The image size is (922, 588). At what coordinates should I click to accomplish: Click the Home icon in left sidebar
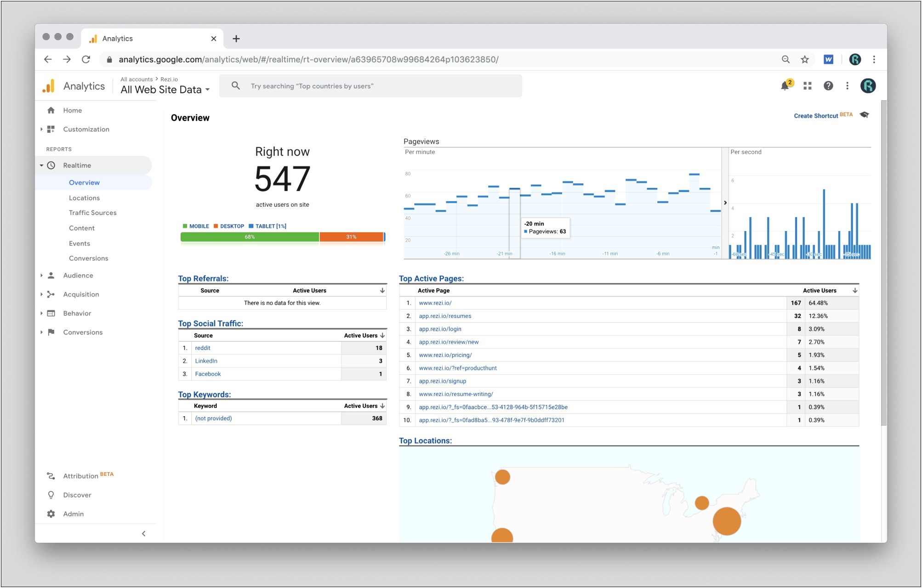(54, 110)
